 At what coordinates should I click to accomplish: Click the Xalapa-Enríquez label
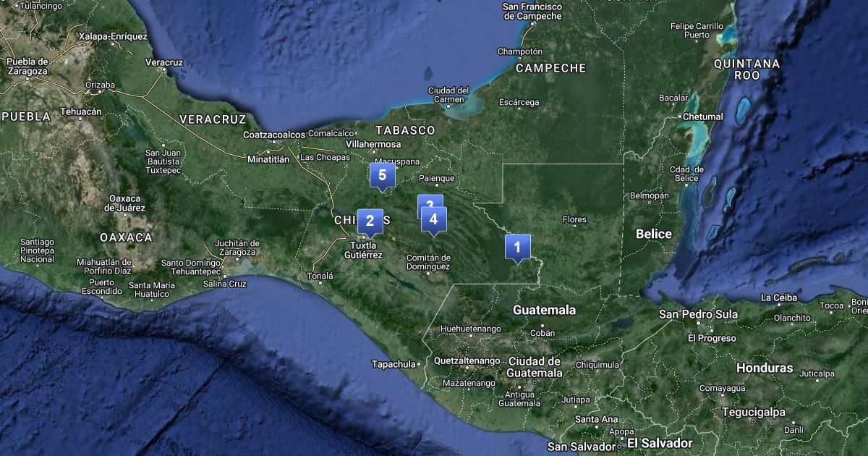[113, 36]
